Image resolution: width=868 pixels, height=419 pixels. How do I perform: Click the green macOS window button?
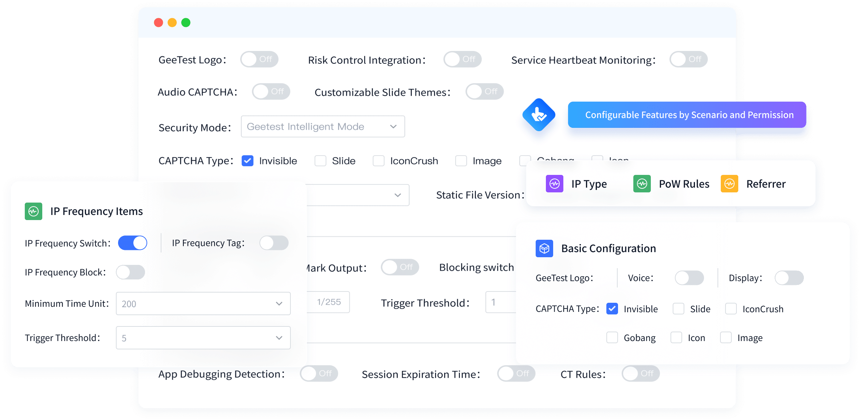click(186, 23)
